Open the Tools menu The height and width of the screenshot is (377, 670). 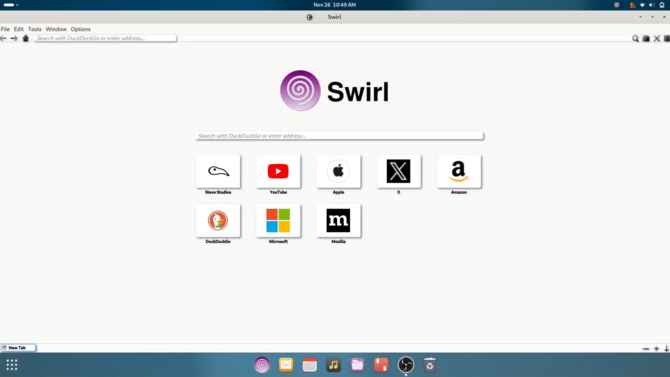point(35,29)
